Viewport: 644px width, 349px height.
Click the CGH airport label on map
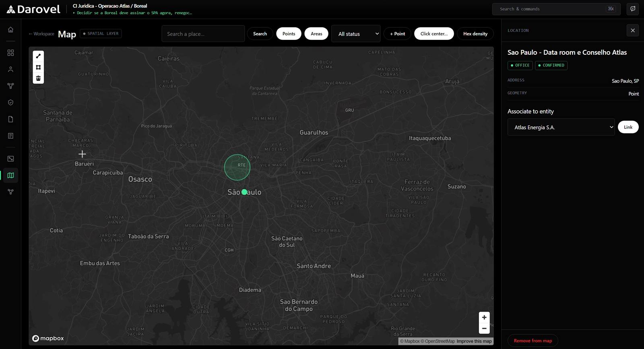(229, 250)
